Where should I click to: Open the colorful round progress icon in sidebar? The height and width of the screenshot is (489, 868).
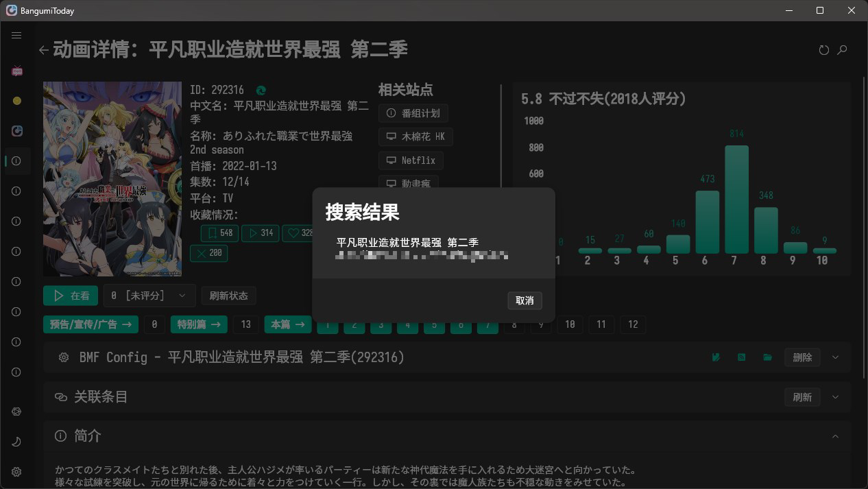point(16,131)
